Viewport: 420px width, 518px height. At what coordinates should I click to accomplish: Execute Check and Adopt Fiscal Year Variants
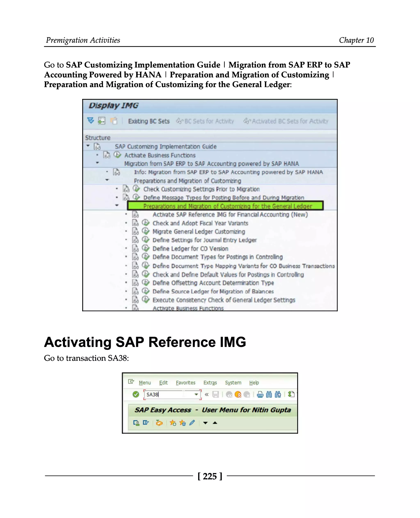tap(146, 223)
